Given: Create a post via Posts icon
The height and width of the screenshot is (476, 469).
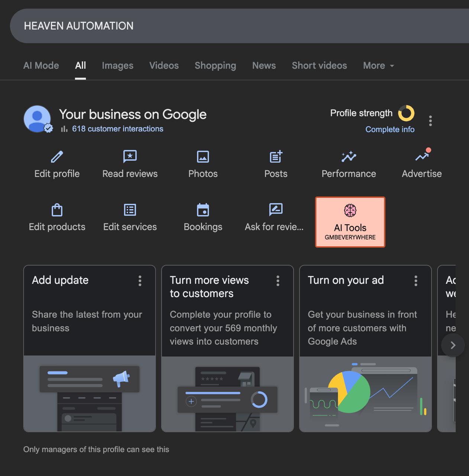Looking at the screenshot, I should [x=276, y=157].
